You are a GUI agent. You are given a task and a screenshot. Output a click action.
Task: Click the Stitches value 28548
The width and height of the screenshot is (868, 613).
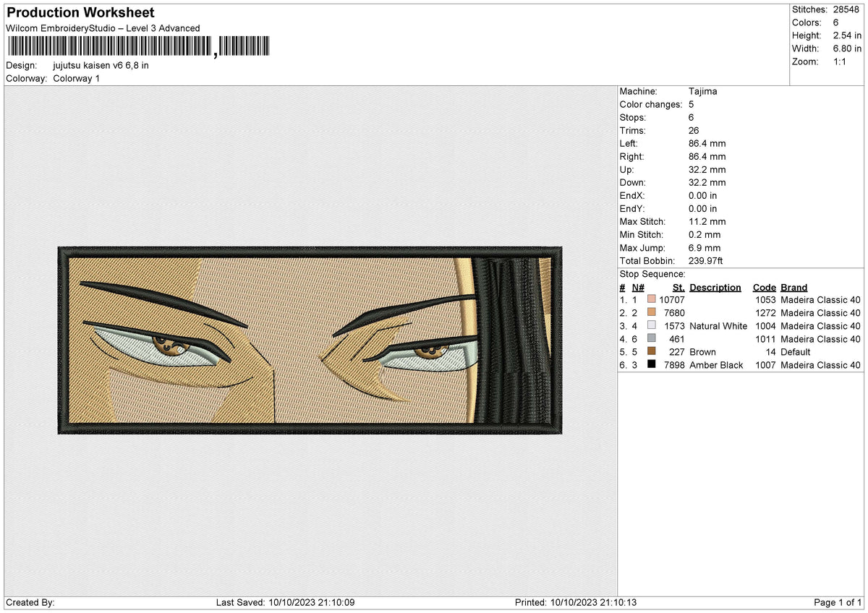[x=846, y=9]
